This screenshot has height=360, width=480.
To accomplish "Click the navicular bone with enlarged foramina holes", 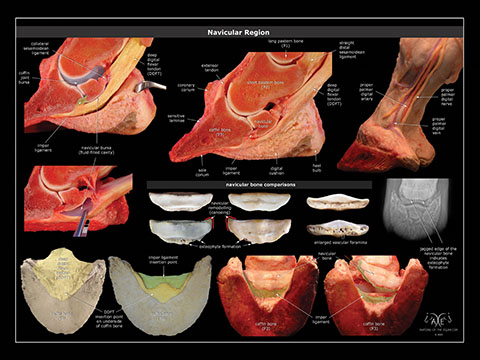I will (337, 228).
